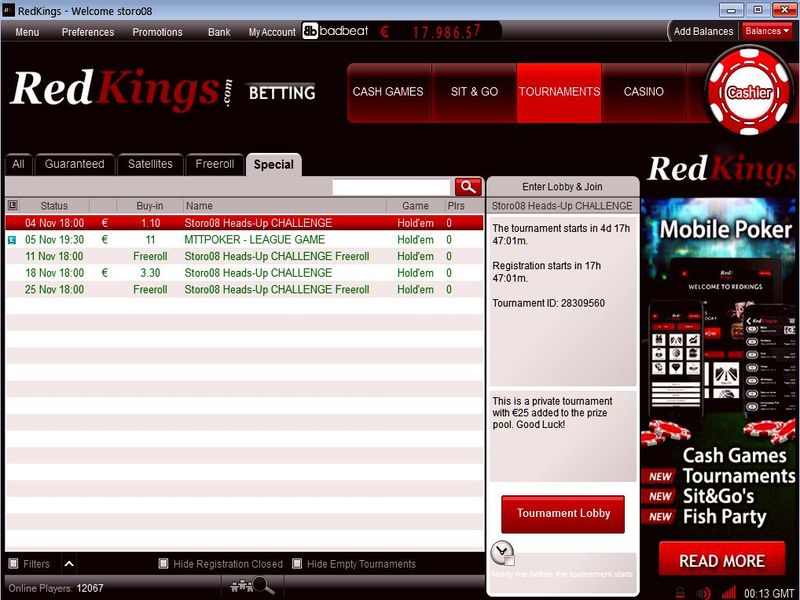Click Add Balances button
Viewport: 800px width, 600px height.
pos(703,31)
